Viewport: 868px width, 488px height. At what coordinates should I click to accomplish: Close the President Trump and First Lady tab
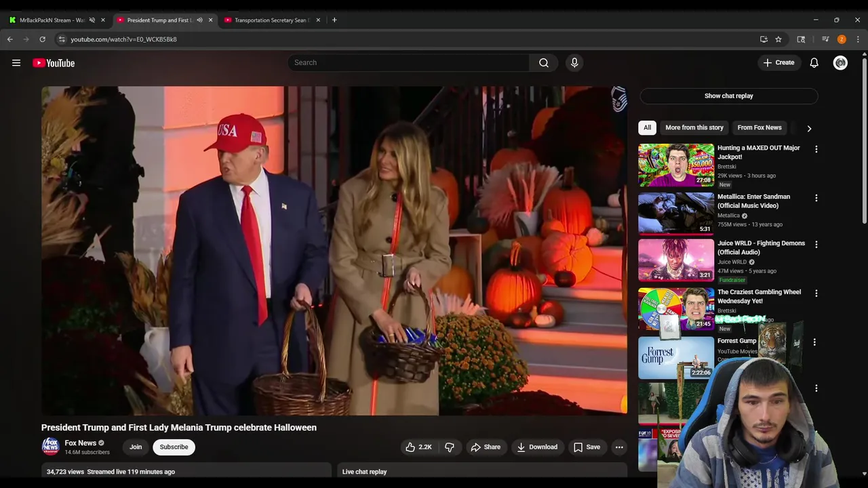click(210, 20)
